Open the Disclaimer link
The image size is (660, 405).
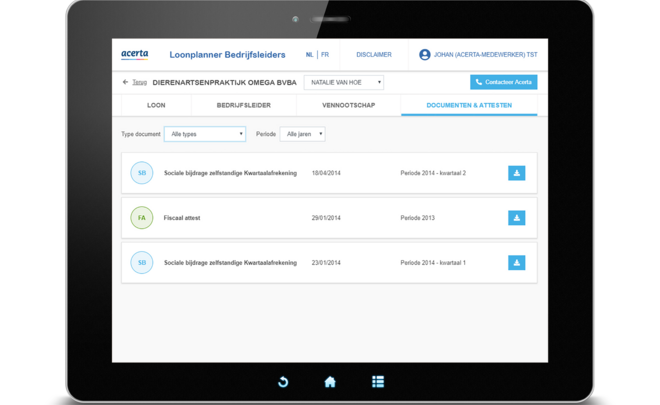coord(374,55)
